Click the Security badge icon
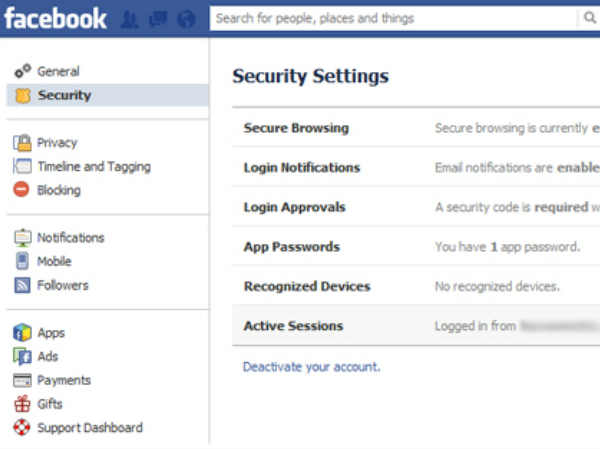 pyautogui.click(x=22, y=96)
